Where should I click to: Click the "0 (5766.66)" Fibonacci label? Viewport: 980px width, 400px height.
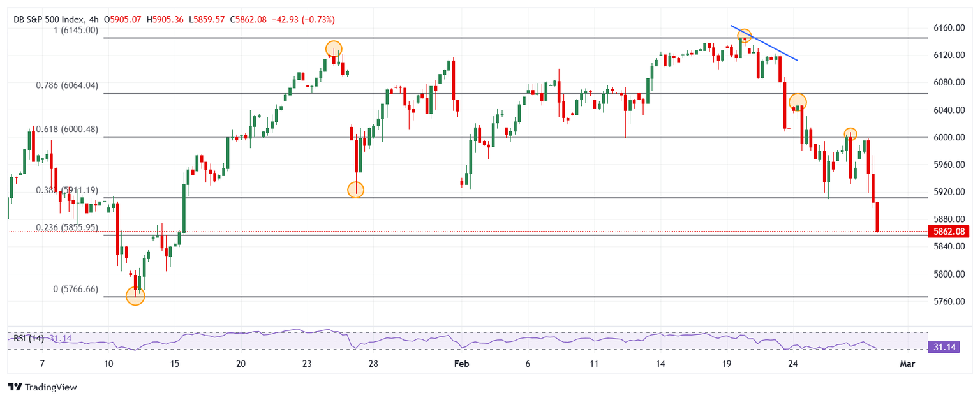point(75,289)
